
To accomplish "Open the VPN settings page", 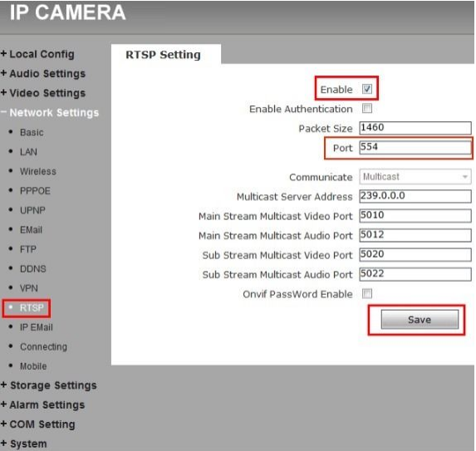I will (x=29, y=288).
